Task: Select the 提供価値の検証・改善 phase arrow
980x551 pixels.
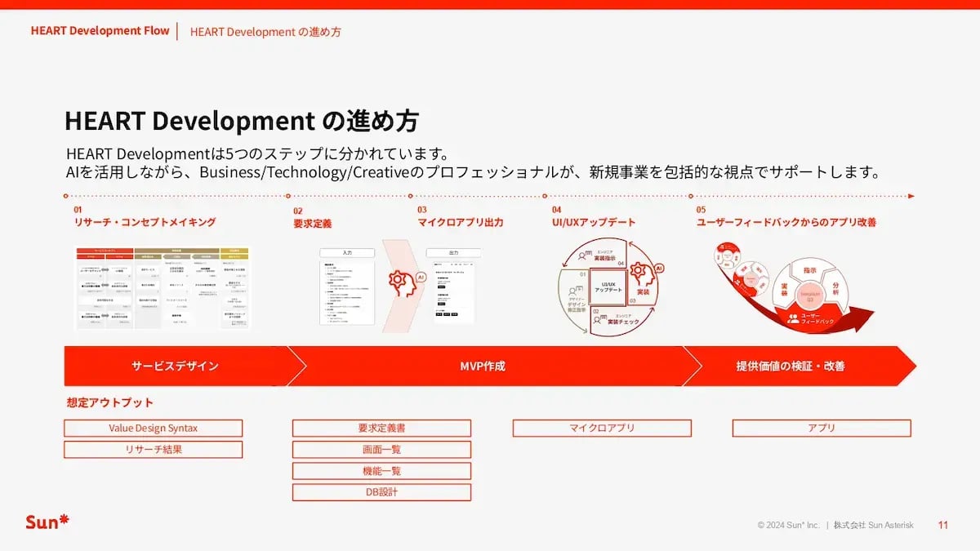Action: [x=790, y=366]
